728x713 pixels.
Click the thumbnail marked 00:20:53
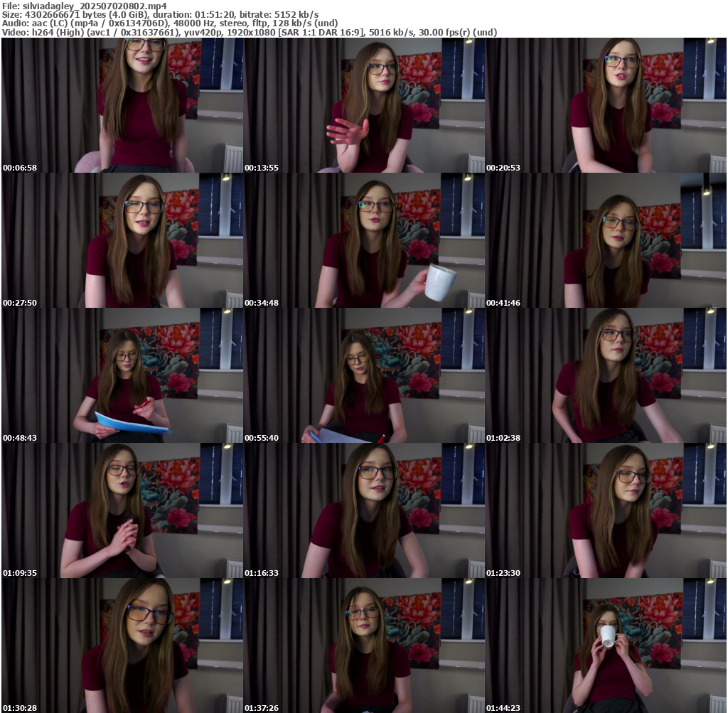pyautogui.click(x=606, y=105)
